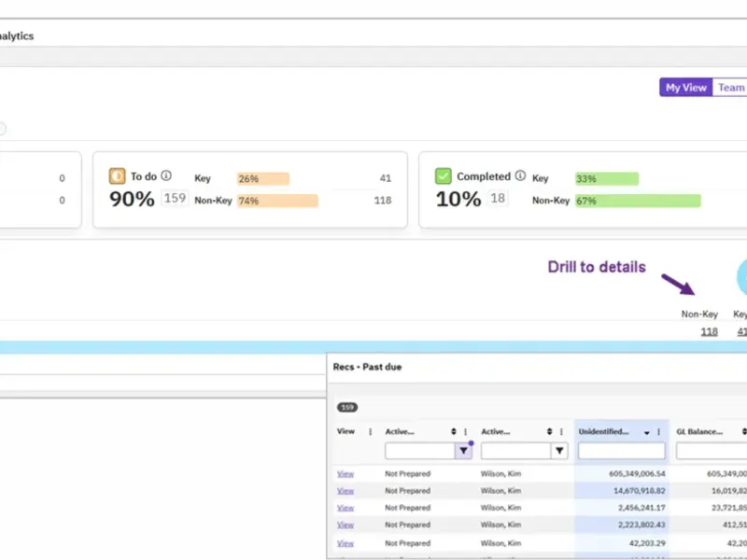Click the Unidentified column sort arrow
747x560 pixels.
[646, 432]
